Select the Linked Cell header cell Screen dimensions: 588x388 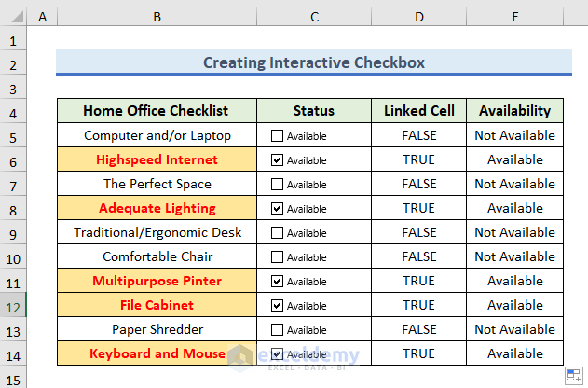tap(418, 111)
